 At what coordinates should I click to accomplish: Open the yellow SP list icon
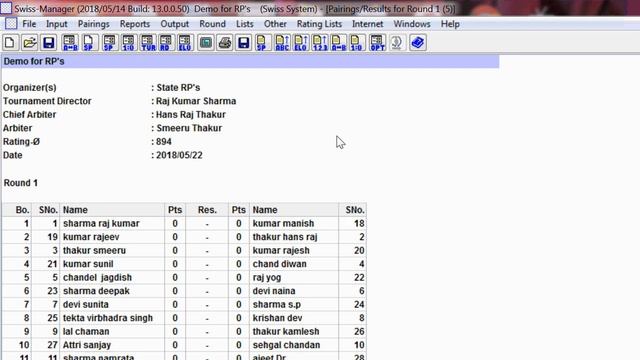tap(262, 42)
